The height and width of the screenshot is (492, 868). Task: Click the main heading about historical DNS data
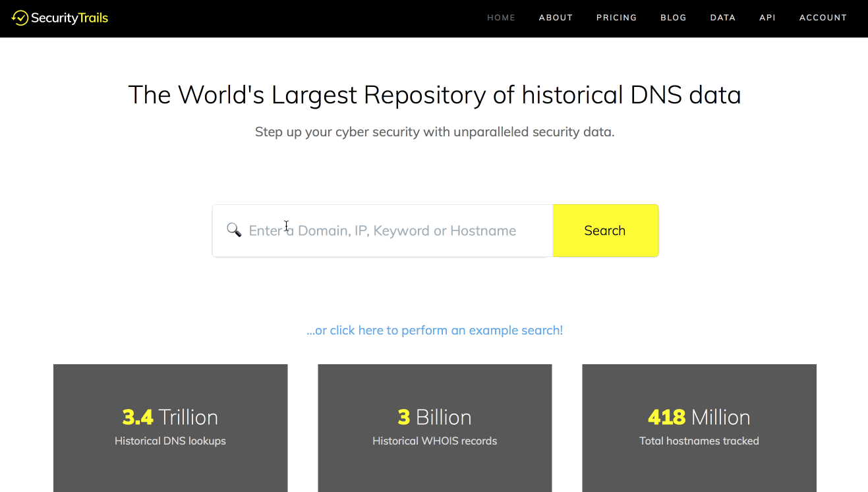[x=434, y=95]
